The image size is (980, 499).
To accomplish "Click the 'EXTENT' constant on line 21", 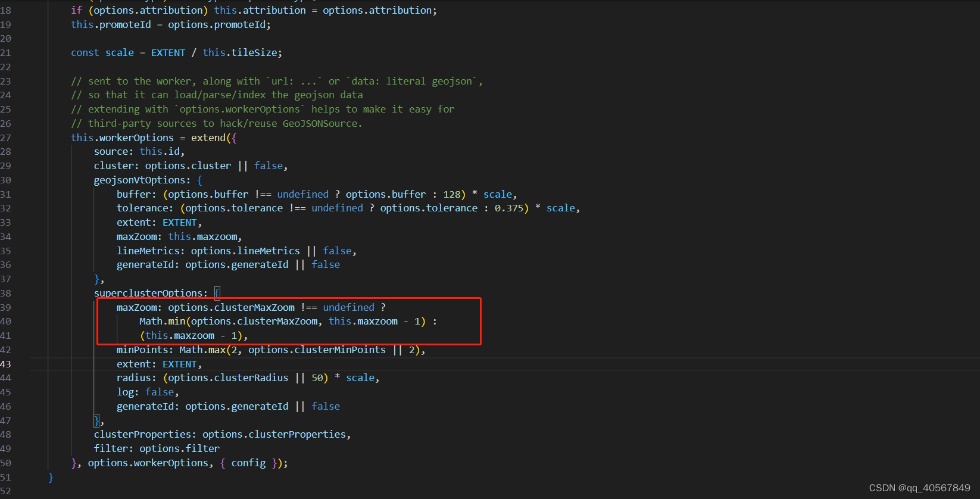I will coord(168,52).
